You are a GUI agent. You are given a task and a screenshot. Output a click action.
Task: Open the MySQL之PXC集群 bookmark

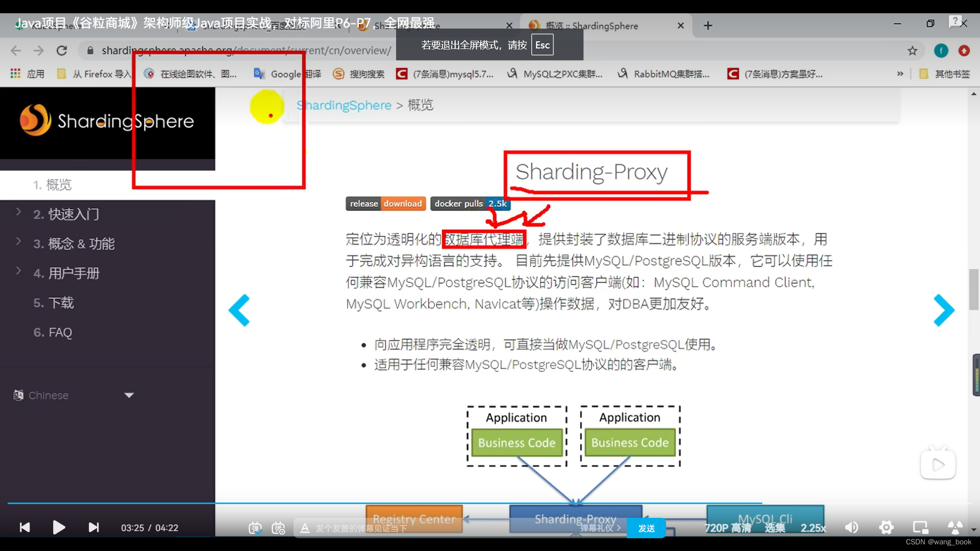(x=555, y=74)
